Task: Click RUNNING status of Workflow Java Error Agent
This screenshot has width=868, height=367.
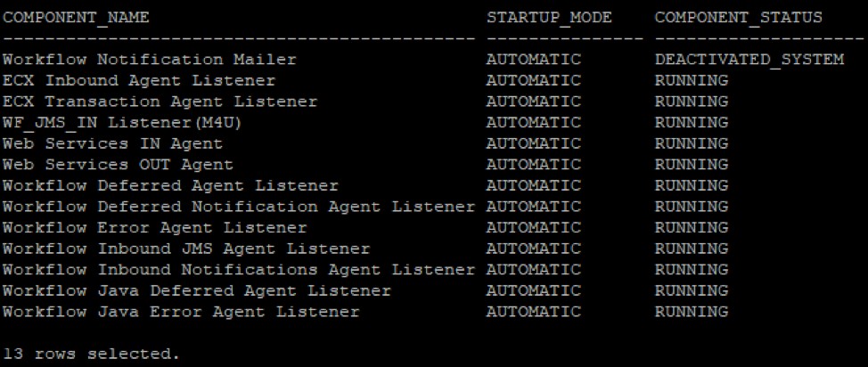Action: 691,312
